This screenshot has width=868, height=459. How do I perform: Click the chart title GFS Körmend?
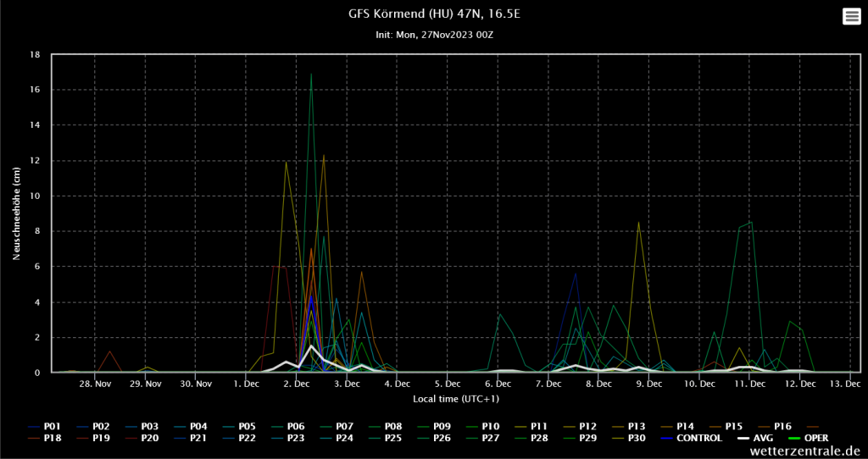pyautogui.click(x=433, y=14)
